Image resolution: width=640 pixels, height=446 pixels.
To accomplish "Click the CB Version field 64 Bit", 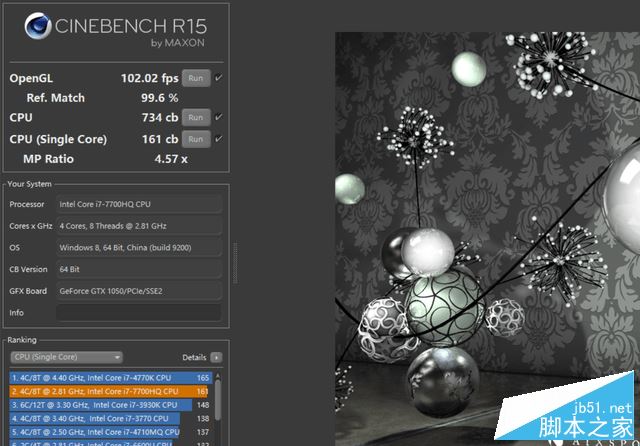I will [139, 269].
